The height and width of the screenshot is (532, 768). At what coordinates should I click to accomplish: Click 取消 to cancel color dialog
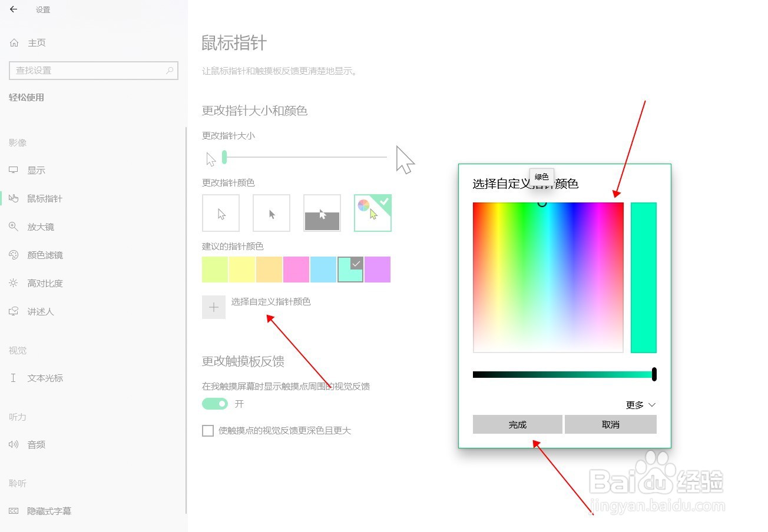tap(611, 424)
